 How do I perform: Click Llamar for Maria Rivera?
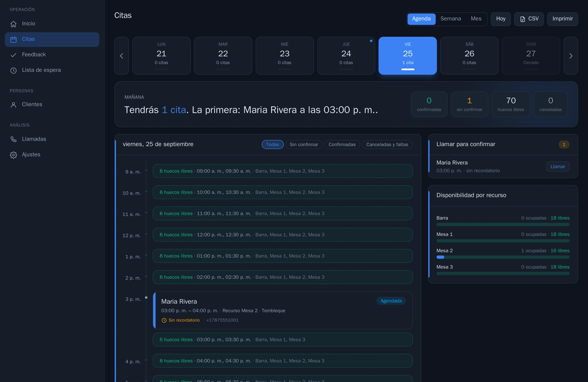pyautogui.click(x=558, y=167)
